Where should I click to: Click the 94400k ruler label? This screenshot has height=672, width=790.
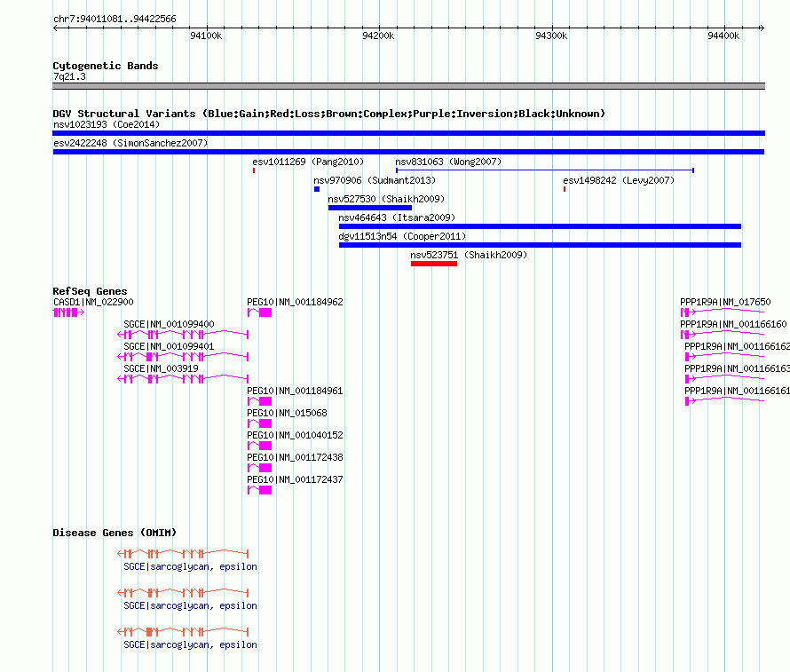coord(723,36)
